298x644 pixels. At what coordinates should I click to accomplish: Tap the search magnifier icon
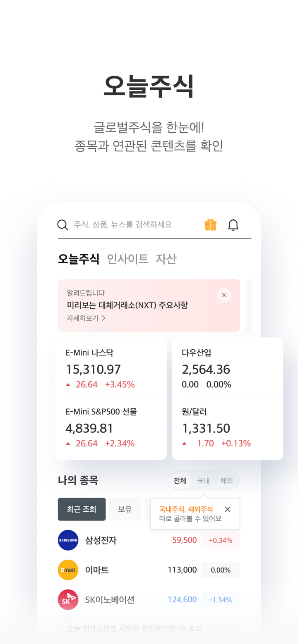point(62,225)
